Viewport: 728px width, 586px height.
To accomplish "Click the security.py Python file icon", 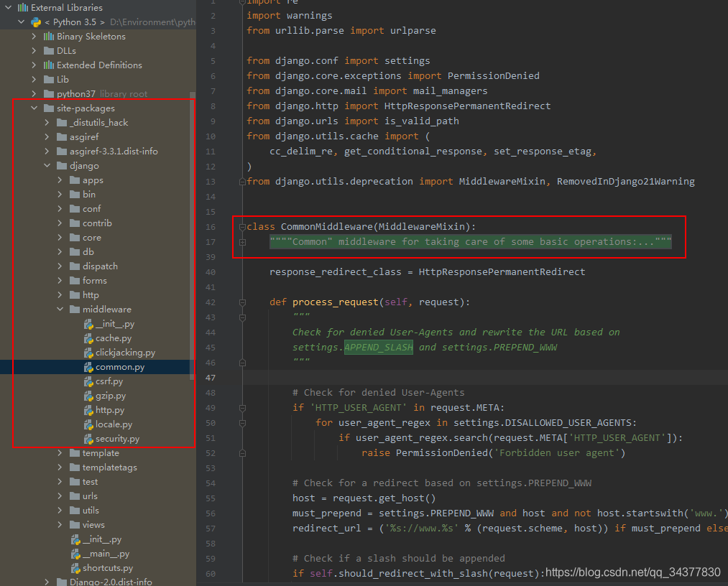I will pyautogui.click(x=88, y=439).
